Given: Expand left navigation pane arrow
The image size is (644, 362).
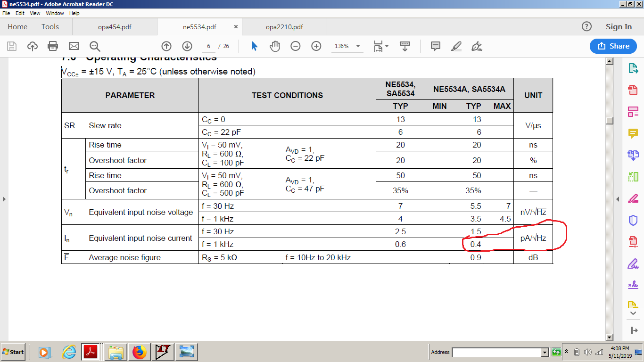Looking at the screenshot, I should click(4, 199).
